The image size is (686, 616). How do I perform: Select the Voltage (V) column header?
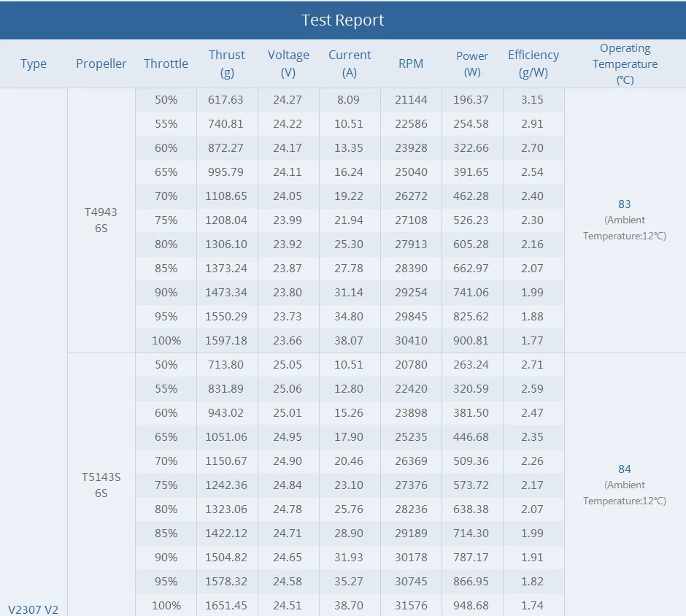(x=288, y=63)
